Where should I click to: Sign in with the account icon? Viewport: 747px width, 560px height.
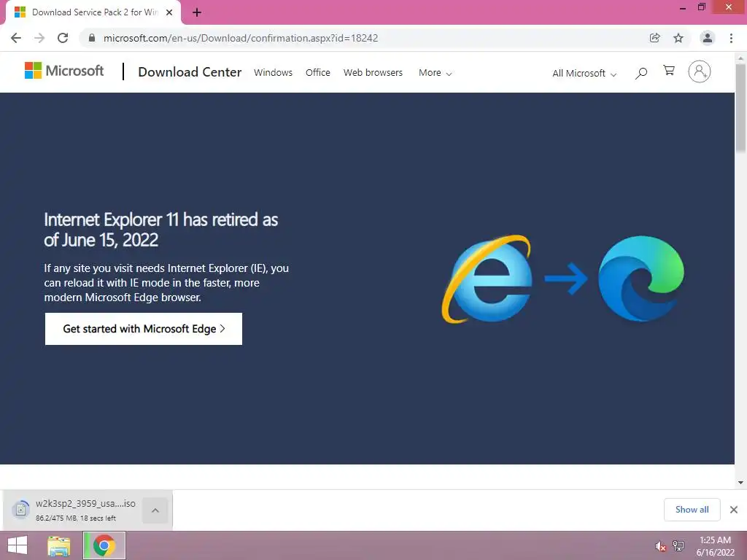[700, 71]
